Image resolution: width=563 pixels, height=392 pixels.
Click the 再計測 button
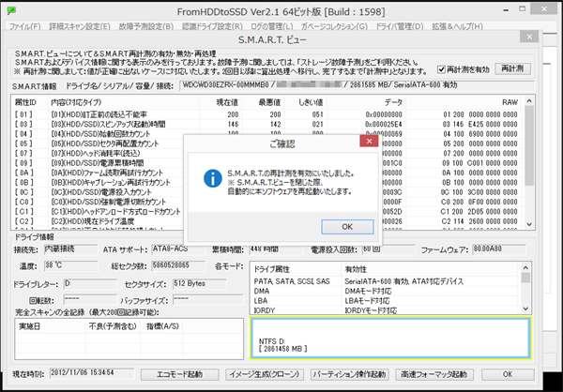[512, 68]
